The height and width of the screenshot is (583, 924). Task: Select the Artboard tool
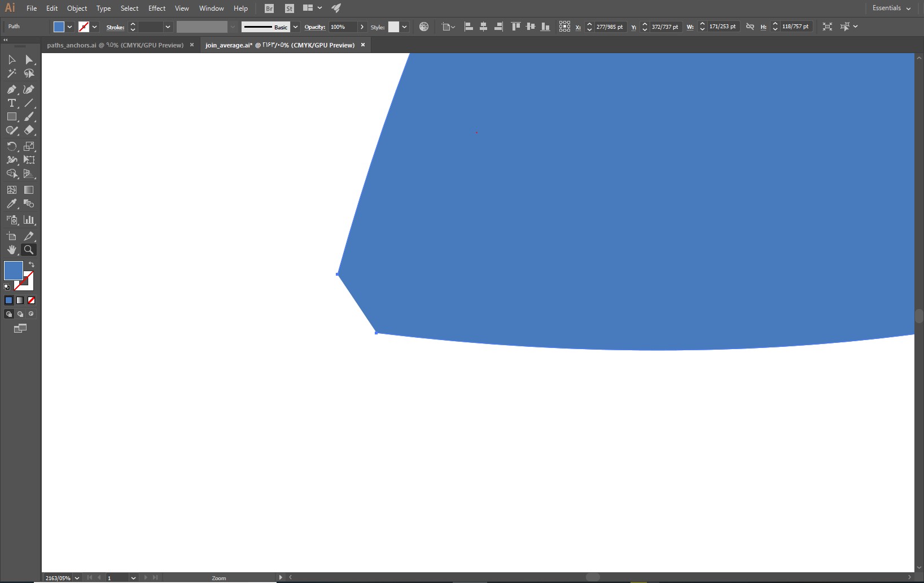(11, 236)
